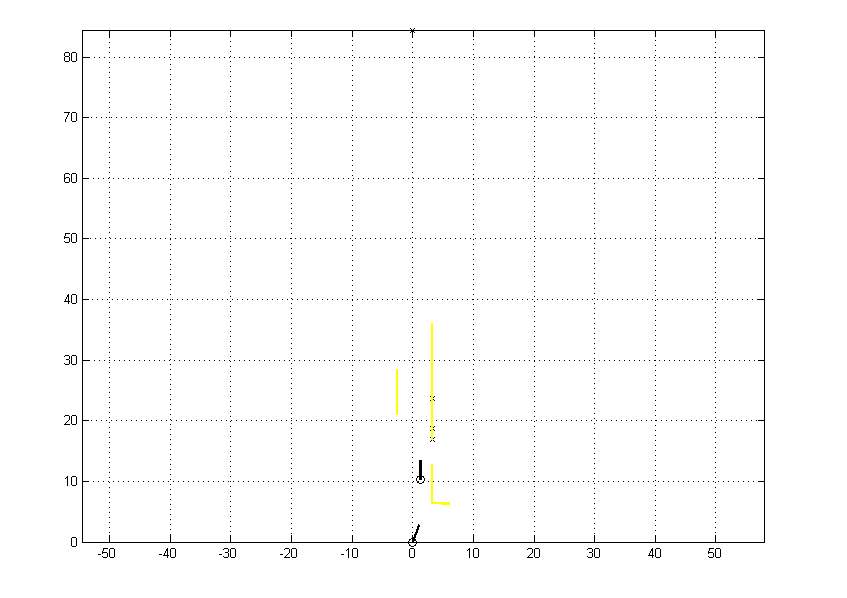Select the topmost x marker on the long yellow line
Viewport: 847px width, 598px height.
click(x=432, y=398)
